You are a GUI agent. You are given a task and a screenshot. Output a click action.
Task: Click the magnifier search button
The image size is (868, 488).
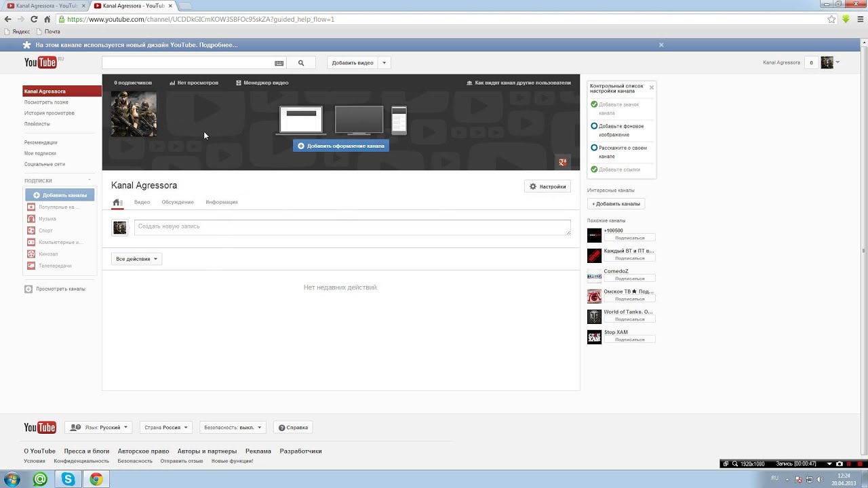coord(301,63)
